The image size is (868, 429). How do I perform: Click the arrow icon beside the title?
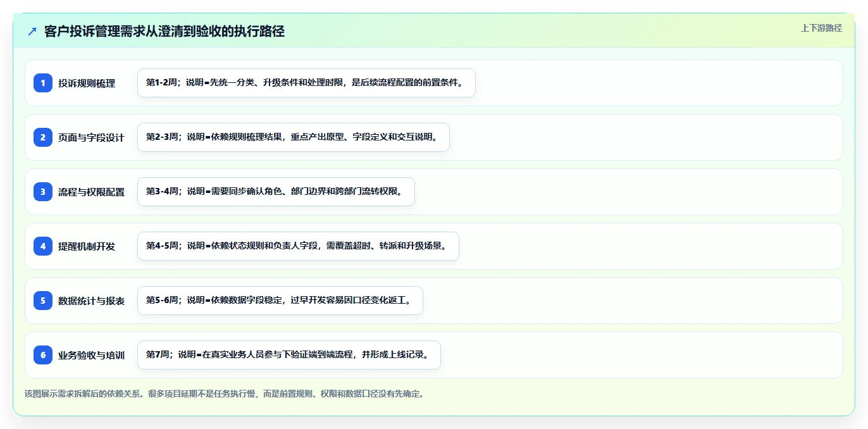[32, 32]
